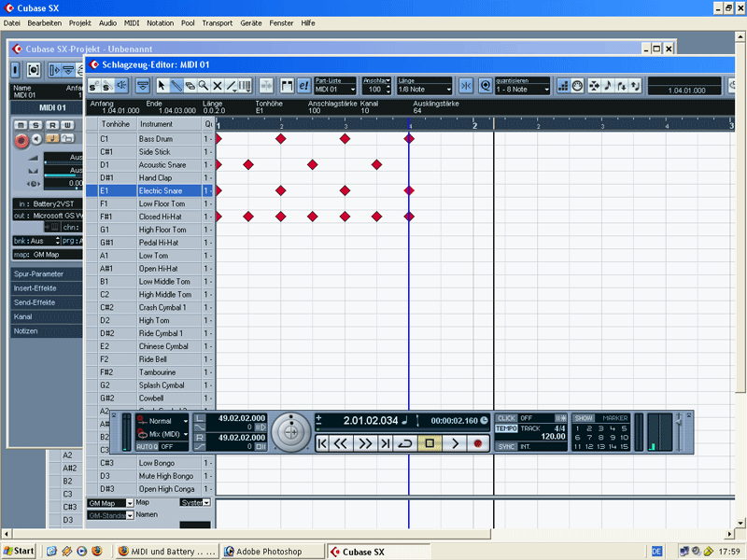747x560 pixels.
Task: Click the Windows Start button
Action: [19, 551]
